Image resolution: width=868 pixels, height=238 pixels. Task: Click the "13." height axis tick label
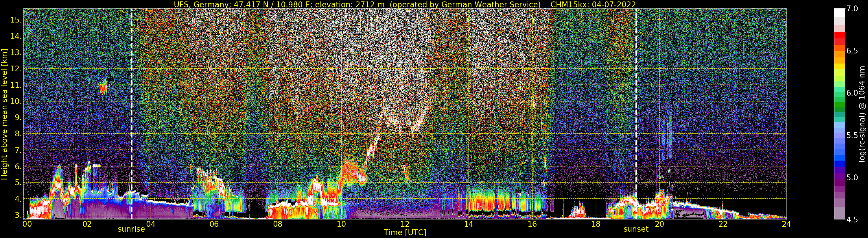tap(16, 53)
